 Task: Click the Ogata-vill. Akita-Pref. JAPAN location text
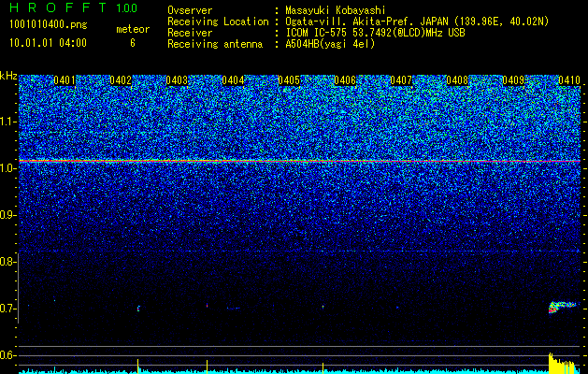pos(417,22)
